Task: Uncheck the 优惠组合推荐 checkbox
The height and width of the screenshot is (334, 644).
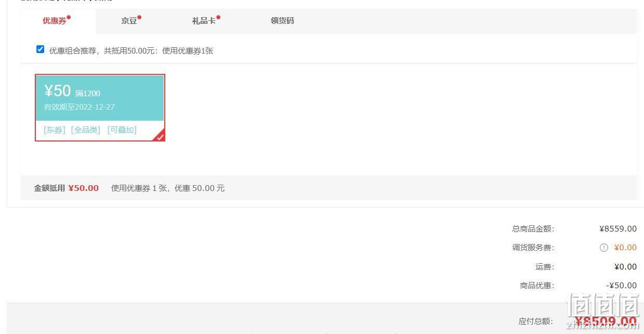Action: pos(40,49)
